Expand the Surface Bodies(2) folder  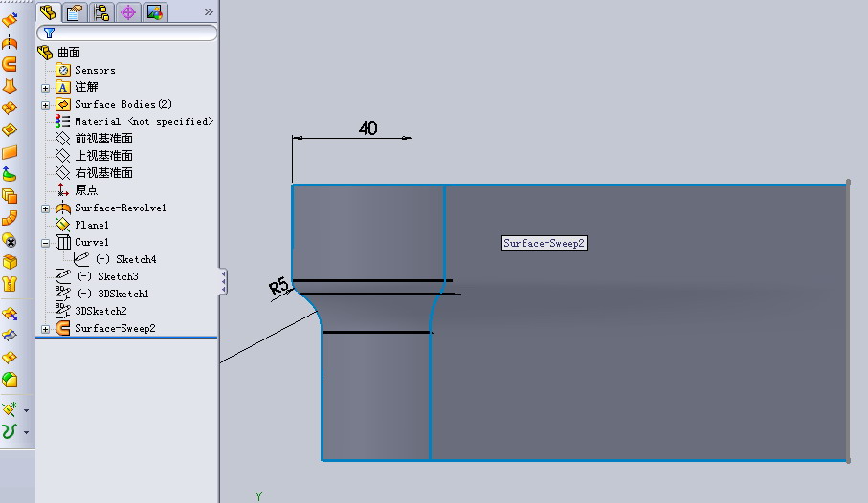[x=45, y=105]
